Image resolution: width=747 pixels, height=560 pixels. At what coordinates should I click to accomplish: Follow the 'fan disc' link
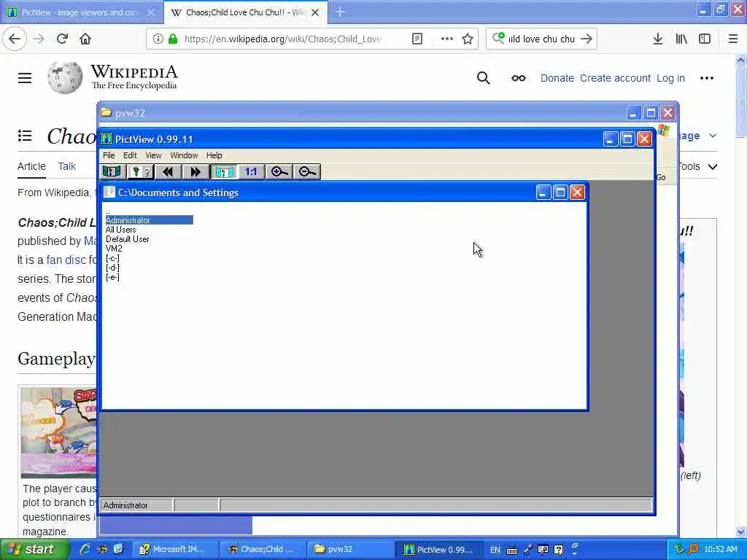(x=66, y=260)
